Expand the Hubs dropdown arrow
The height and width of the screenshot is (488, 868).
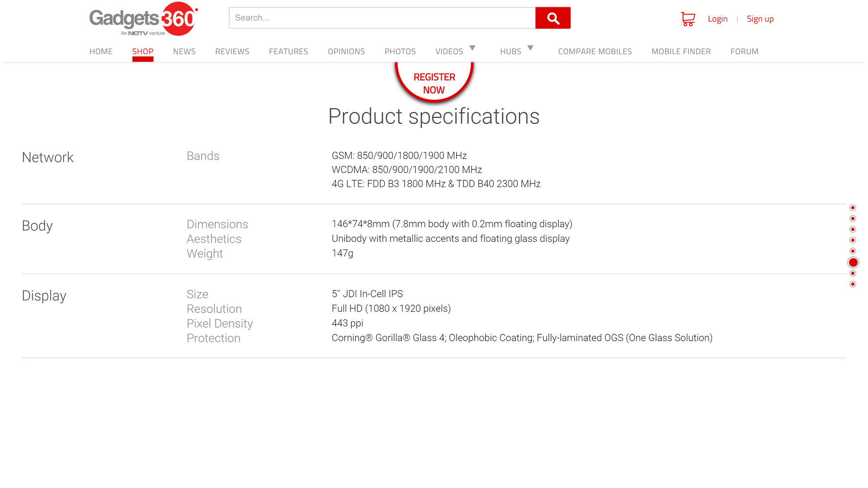pyautogui.click(x=530, y=48)
